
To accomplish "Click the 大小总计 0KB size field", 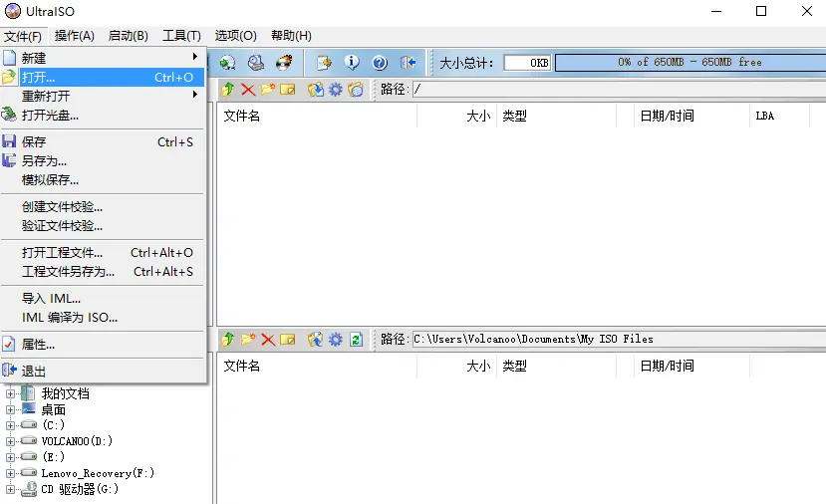I will pos(527,63).
